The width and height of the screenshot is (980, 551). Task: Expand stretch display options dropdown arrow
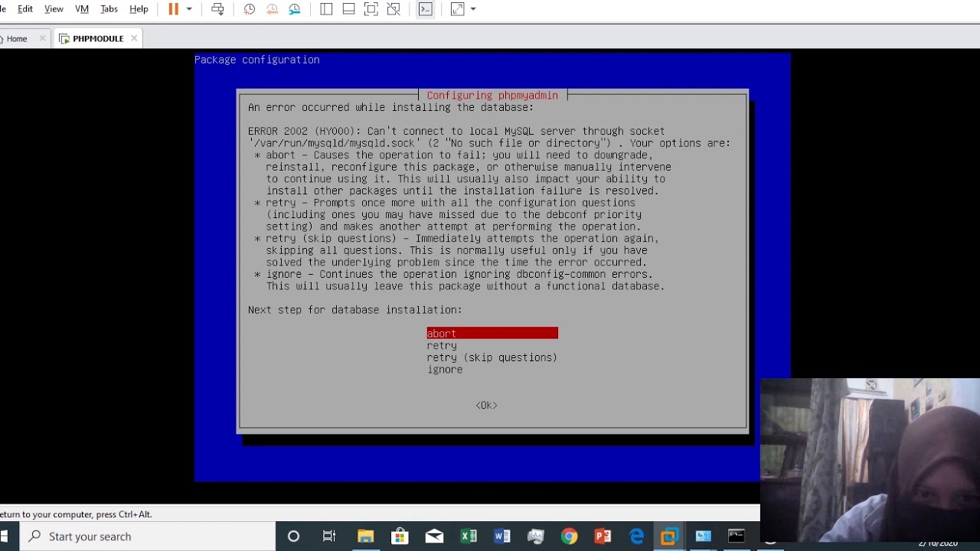pyautogui.click(x=473, y=9)
